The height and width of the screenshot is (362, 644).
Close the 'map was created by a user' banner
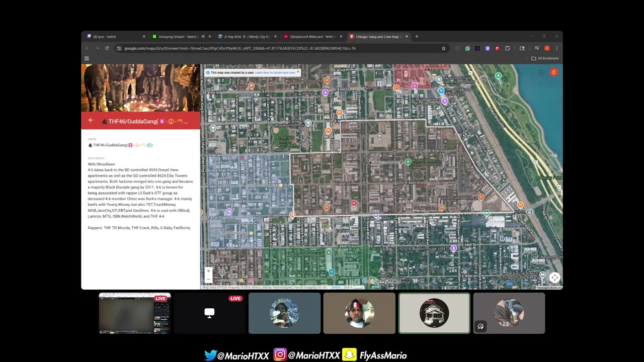[x=298, y=72]
